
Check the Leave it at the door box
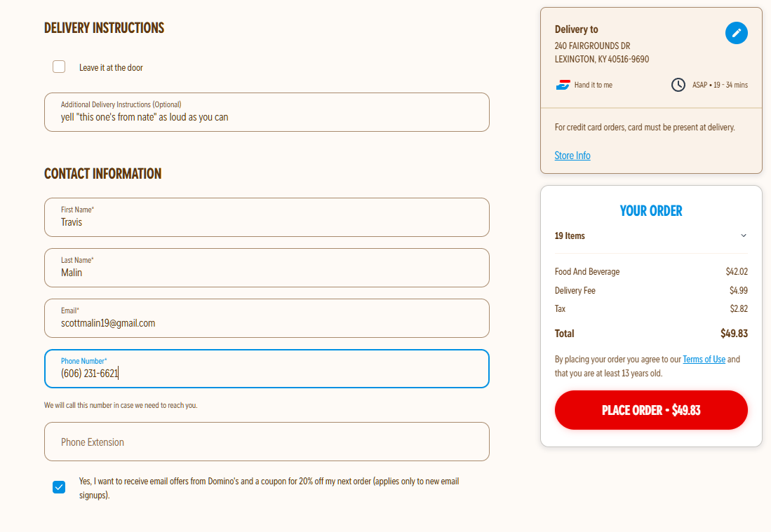pyautogui.click(x=59, y=67)
